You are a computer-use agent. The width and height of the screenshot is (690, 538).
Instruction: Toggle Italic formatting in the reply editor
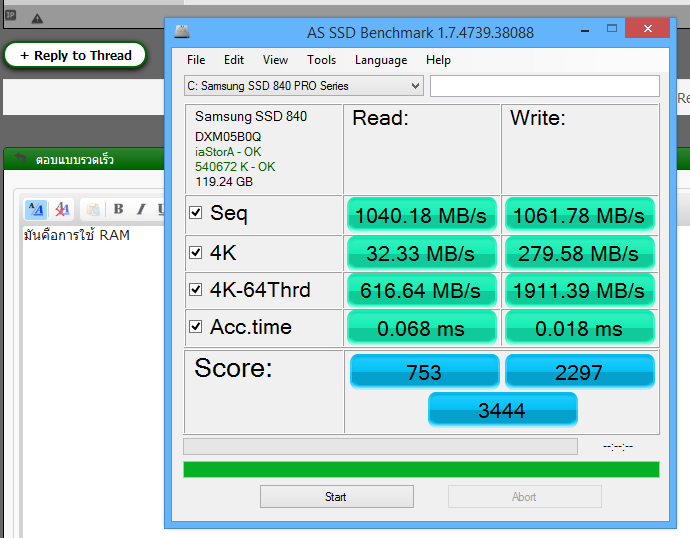(x=141, y=209)
